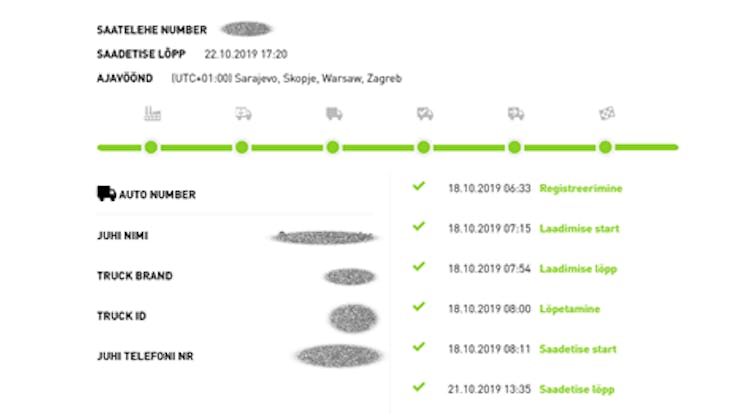Click the green checkmark next to Laadimise start

pos(419,227)
